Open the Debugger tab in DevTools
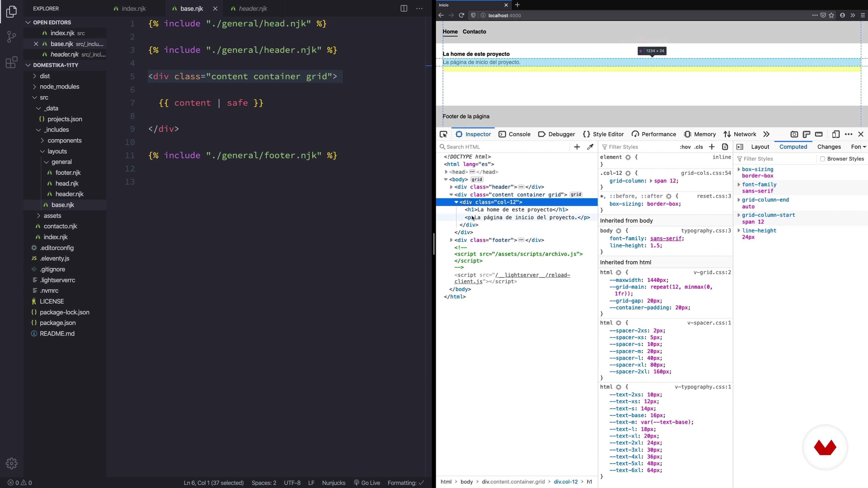This screenshot has width=868, height=488. pyautogui.click(x=557, y=134)
